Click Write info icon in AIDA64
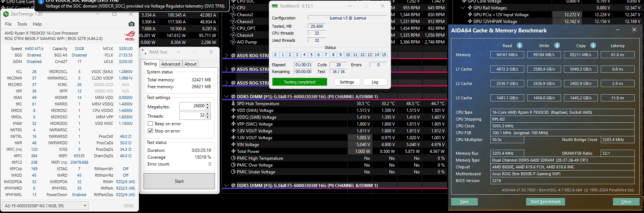This screenshot has width=644, height=213. 557,45
